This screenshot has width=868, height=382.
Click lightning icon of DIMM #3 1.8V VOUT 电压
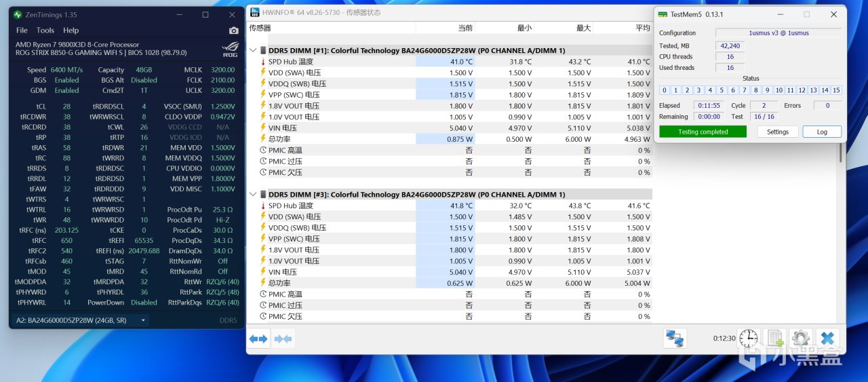[x=263, y=250]
